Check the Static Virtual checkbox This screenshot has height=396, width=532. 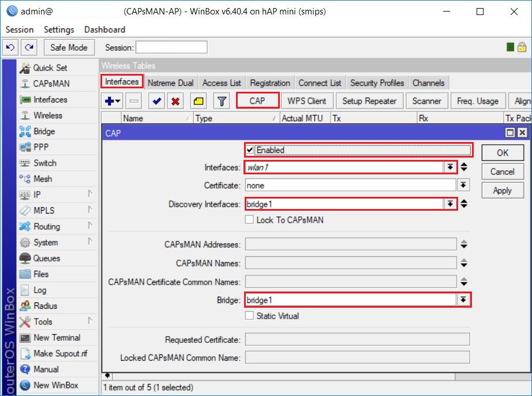click(x=249, y=316)
